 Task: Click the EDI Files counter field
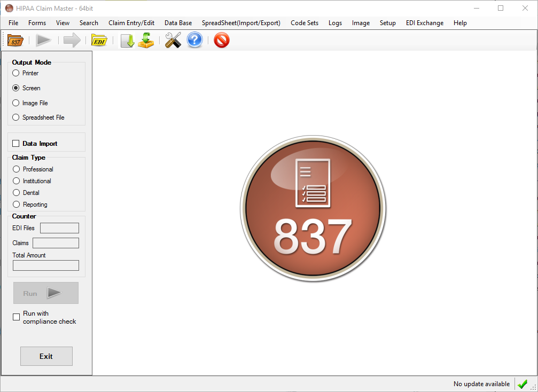pyautogui.click(x=59, y=228)
